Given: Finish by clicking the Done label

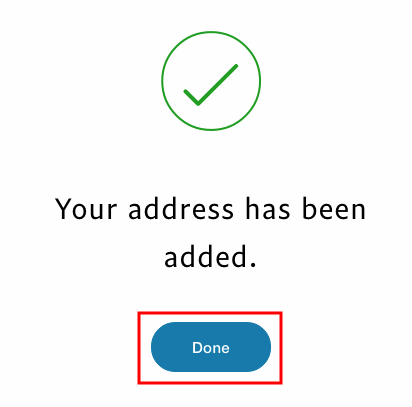Looking at the screenshot, I should pos(211,348).
